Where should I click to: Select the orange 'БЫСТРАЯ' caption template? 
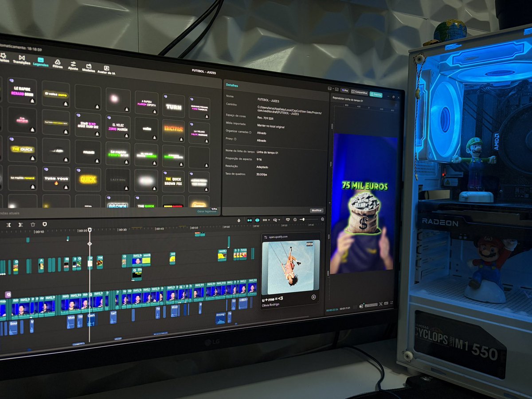pos(173,131)
